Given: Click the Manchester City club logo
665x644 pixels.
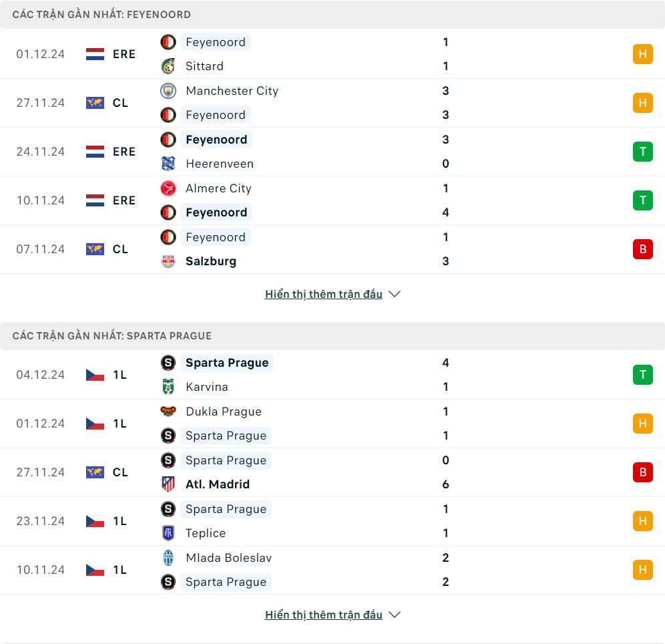Looking at the screenshot, I should (168, 91).
